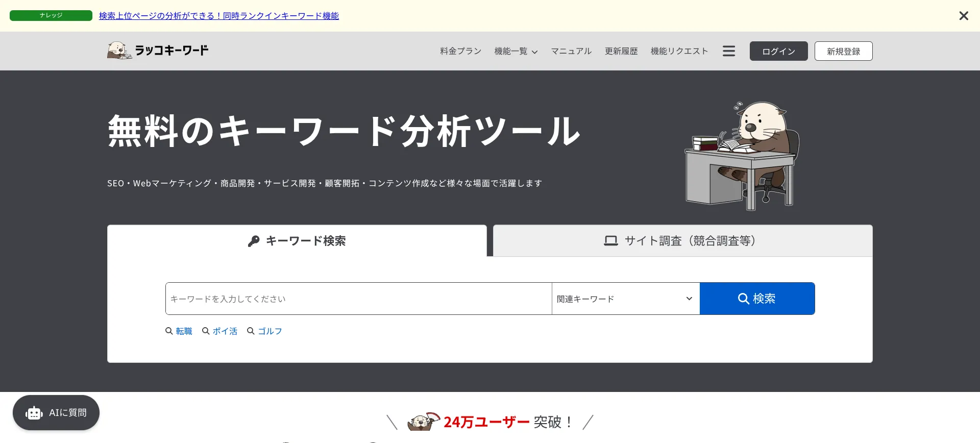The image size is (980, 443).
Task: Go to the 料金プラン page
Action: tap(461, 51)
